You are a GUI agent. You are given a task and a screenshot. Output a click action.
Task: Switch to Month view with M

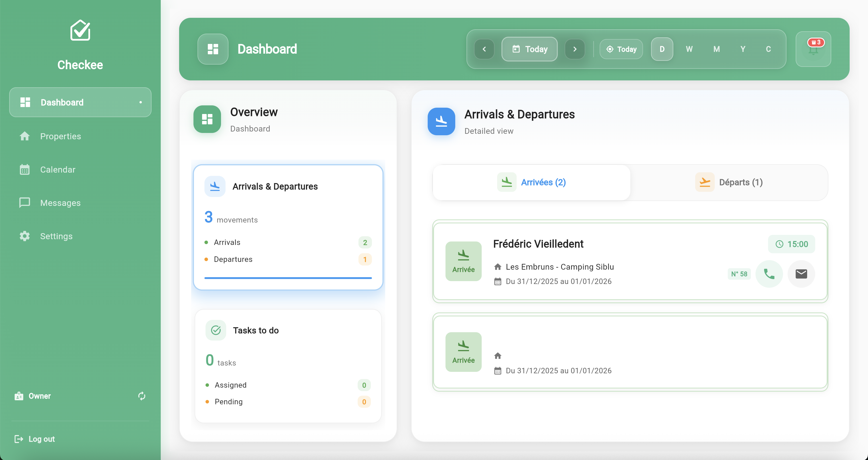tap(716, 49)
